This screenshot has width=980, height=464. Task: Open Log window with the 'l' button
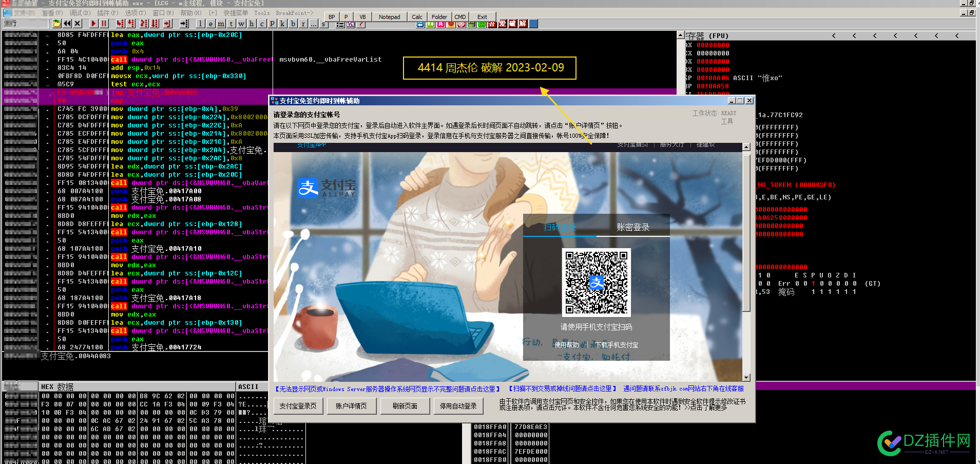(x=200, y=24)
